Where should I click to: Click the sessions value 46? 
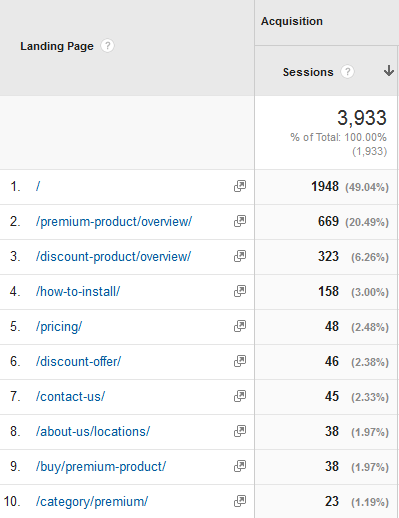(332, 361)
